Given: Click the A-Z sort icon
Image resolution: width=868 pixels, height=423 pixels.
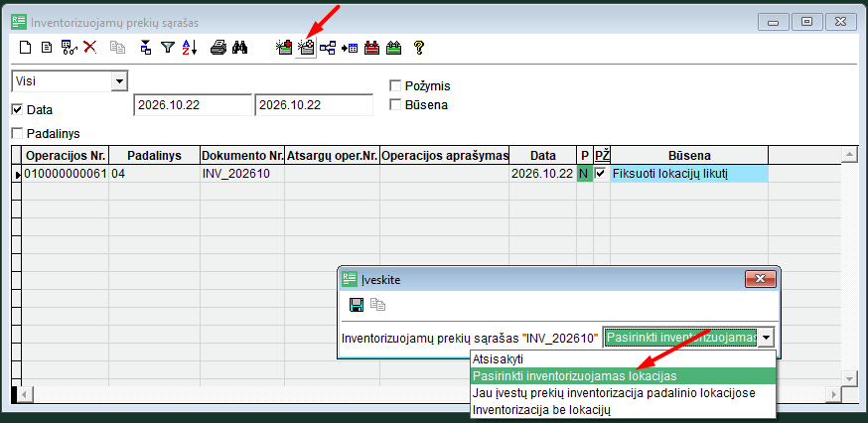Looking at the screenshot, I should 190,48.
